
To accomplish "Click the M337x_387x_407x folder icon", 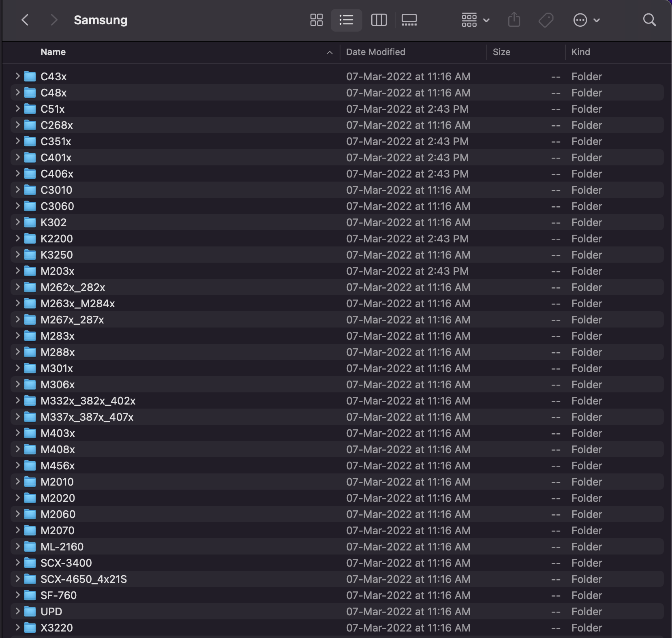I will (30, 417).
